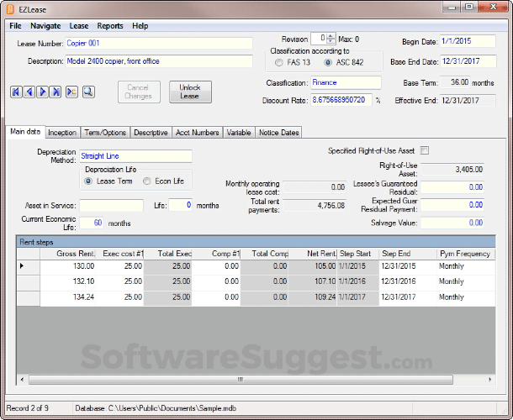
Task: Open the Classification field showing Finance
Action: pyautogui.click(x=346, y=82)
